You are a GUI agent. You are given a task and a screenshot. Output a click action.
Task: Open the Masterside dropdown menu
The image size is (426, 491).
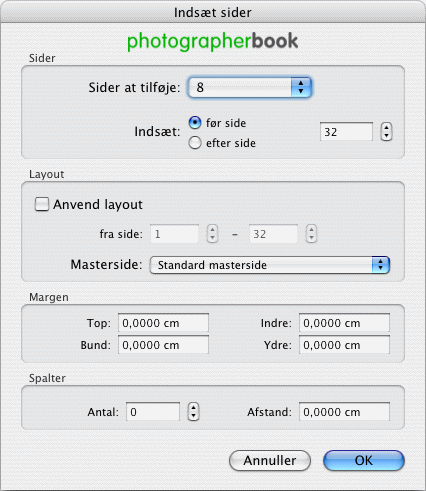coord(270,265)
